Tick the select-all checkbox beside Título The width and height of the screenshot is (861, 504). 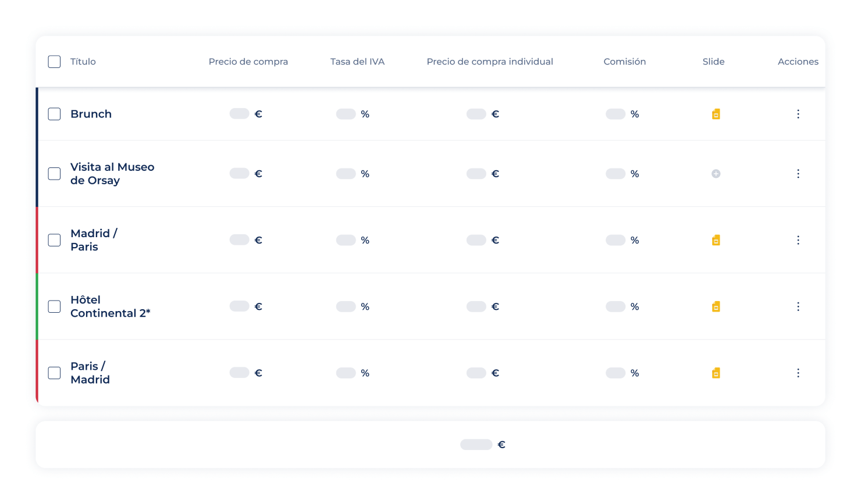[54, 62]
